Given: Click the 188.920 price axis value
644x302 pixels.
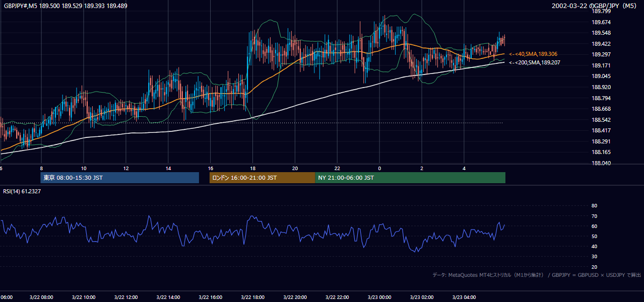Looking at the screenshot, I should (601, 87).
